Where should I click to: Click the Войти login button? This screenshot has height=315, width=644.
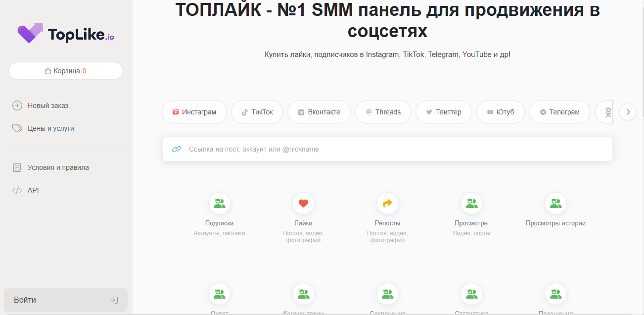tap(66, 300)
